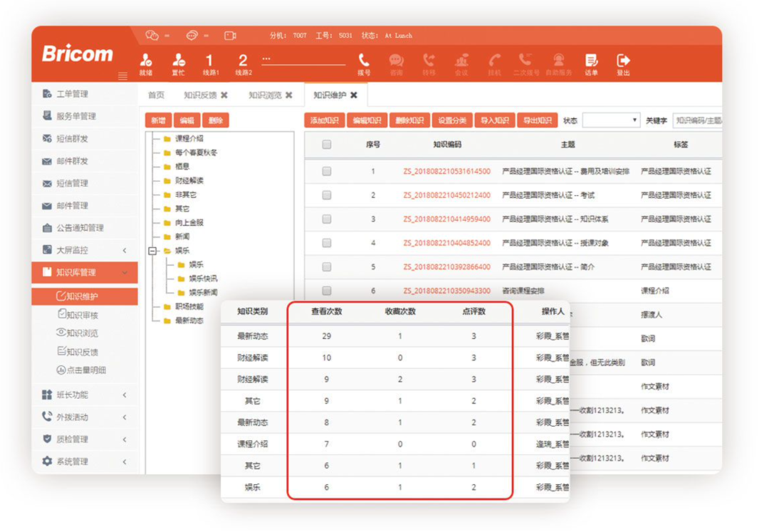Check the checkbox for row 4
769x532 pixels.
click(x=326, y=243)
